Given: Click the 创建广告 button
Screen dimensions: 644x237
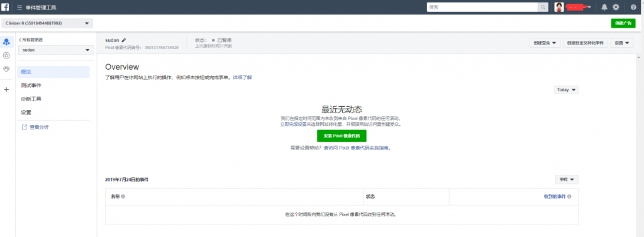Looking at the screenshot, I should [623, 23].
